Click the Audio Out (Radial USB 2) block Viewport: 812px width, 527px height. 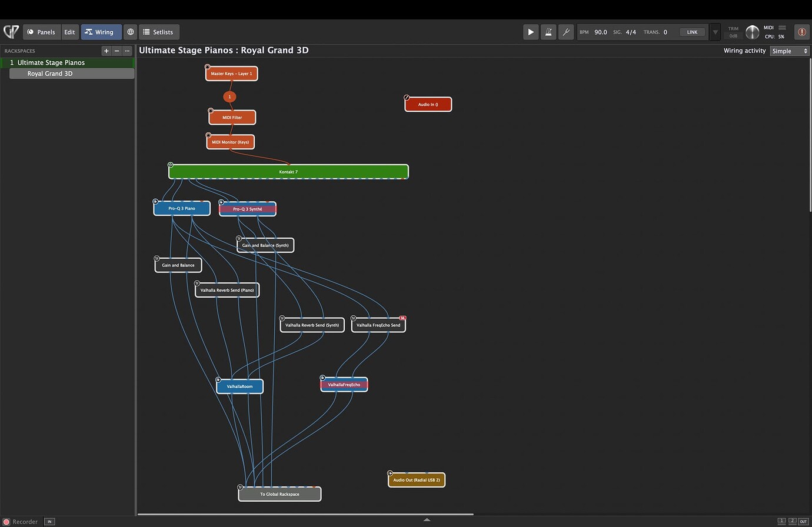coord(417,480)
